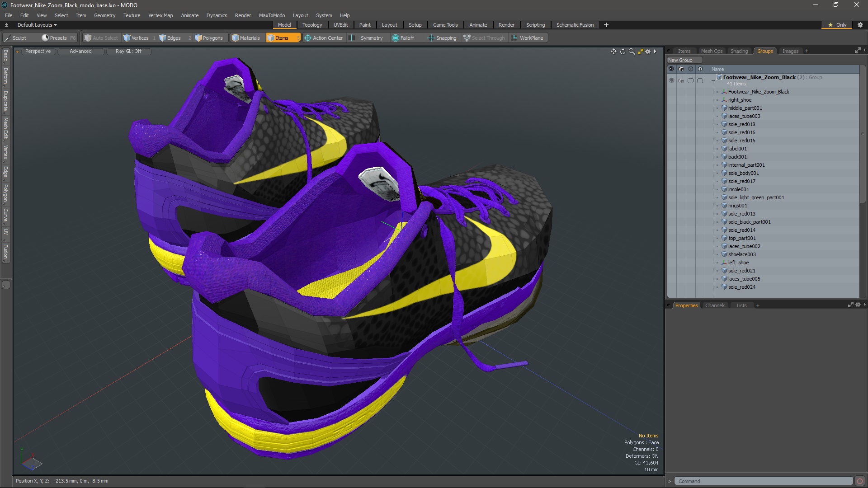The width and height of the screenshot is (868, 488).
Task: Click the red record button beside Command
Action: (x=860, y=481)
